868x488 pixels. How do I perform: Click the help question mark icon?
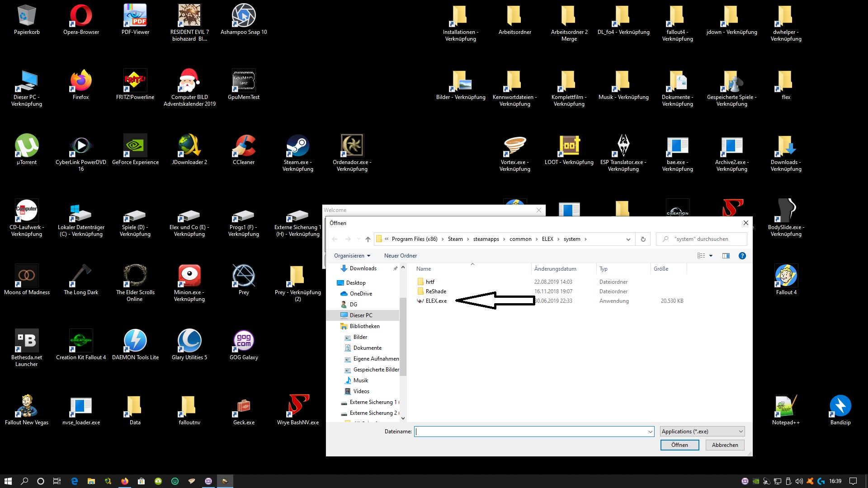pos(742,256)
